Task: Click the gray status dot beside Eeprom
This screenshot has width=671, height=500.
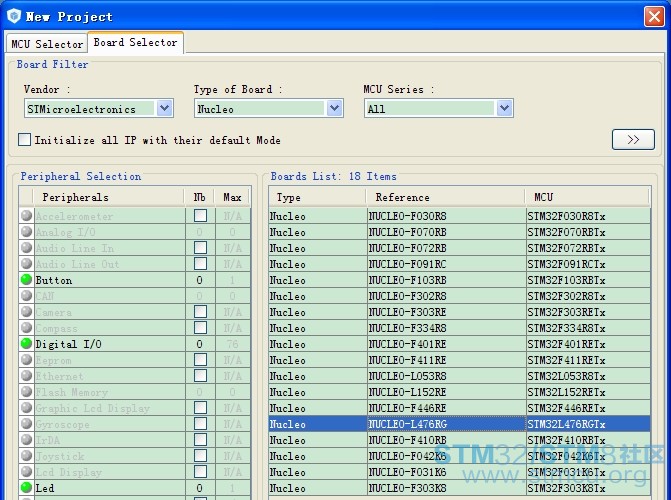Action: 27,360
